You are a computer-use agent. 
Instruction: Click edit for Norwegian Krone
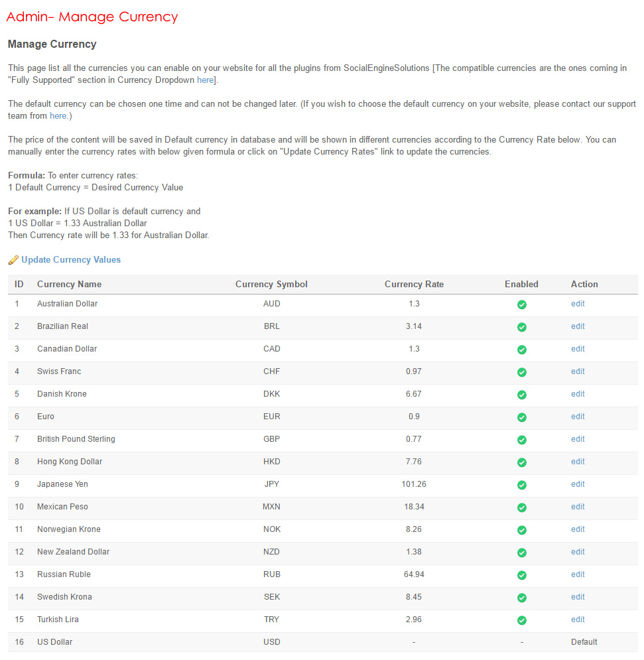click(578, 529)
